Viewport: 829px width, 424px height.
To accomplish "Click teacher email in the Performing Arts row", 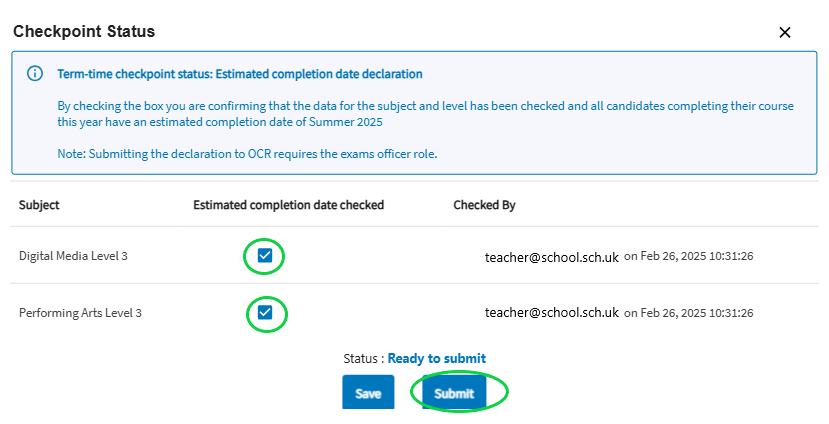I will pos(552,312).
